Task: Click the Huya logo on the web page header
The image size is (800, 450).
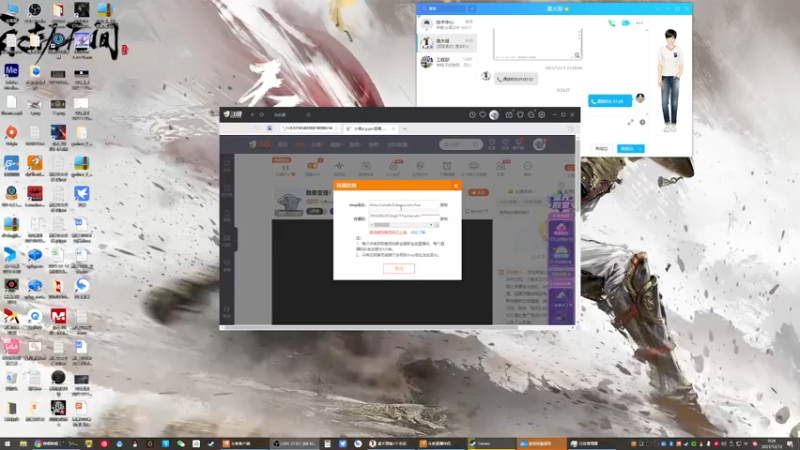Action: tap(260, 144)
